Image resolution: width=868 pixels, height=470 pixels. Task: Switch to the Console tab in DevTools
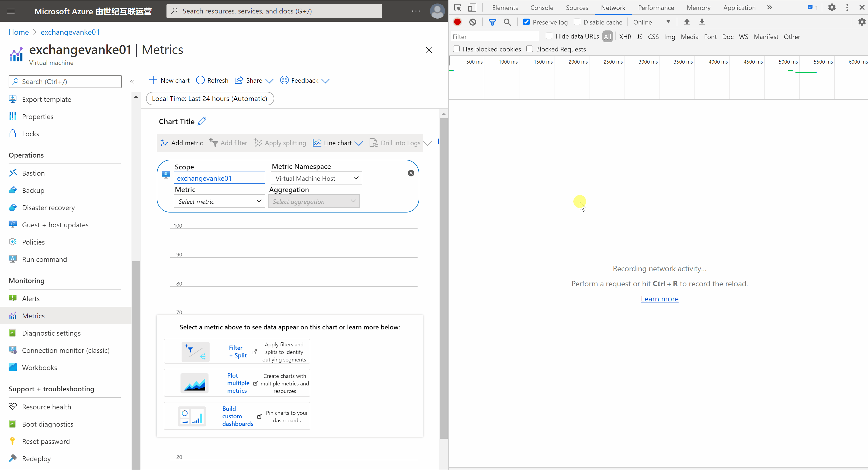point(541,8)
